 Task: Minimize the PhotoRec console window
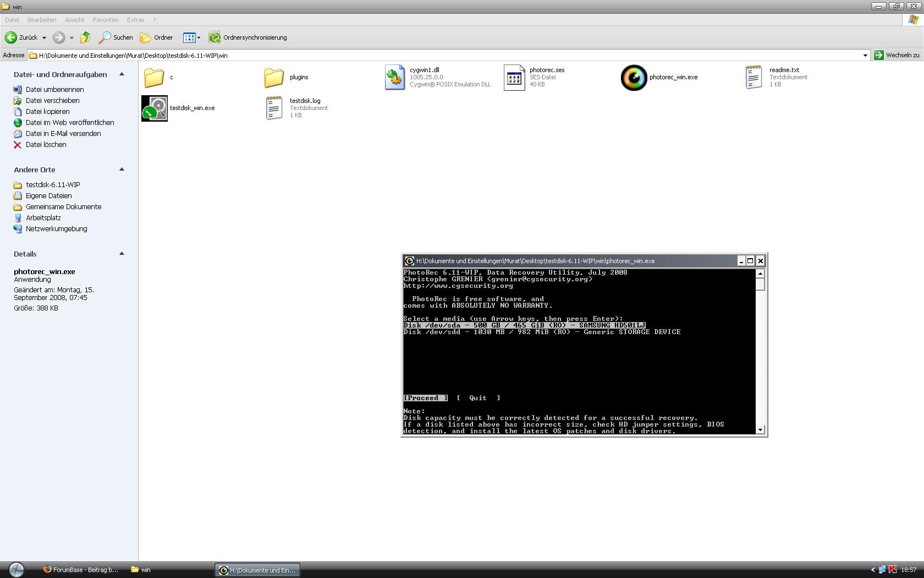pyautogui.click(x=741, y=261)
